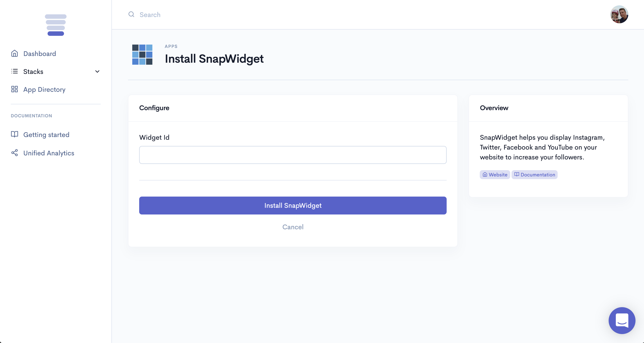The image size is (644, 343).
Task: Focus the Widget Id input field
Action: point(293,155)
